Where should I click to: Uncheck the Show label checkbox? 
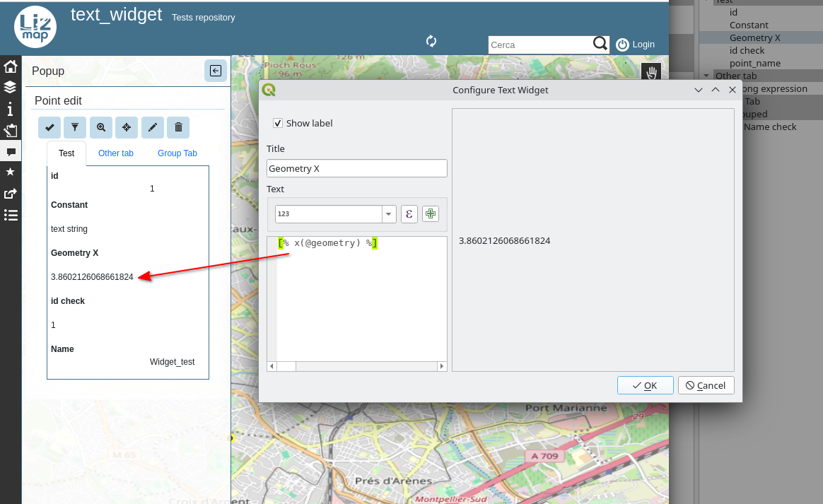pyautogui.click(x=278, y=123)
